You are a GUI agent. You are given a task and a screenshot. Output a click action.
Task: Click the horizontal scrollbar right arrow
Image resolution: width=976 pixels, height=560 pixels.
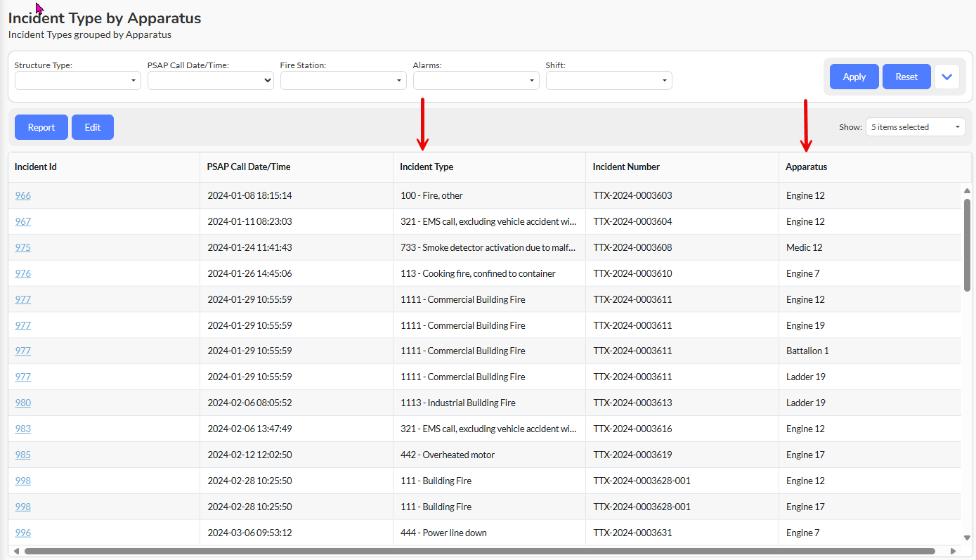pos(953,552)
